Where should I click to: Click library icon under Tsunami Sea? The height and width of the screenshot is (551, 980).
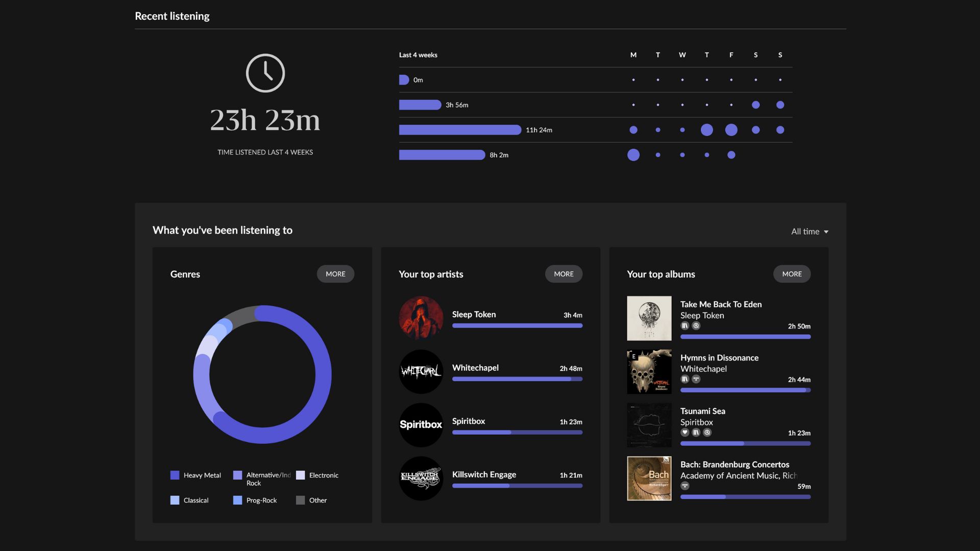696,433
